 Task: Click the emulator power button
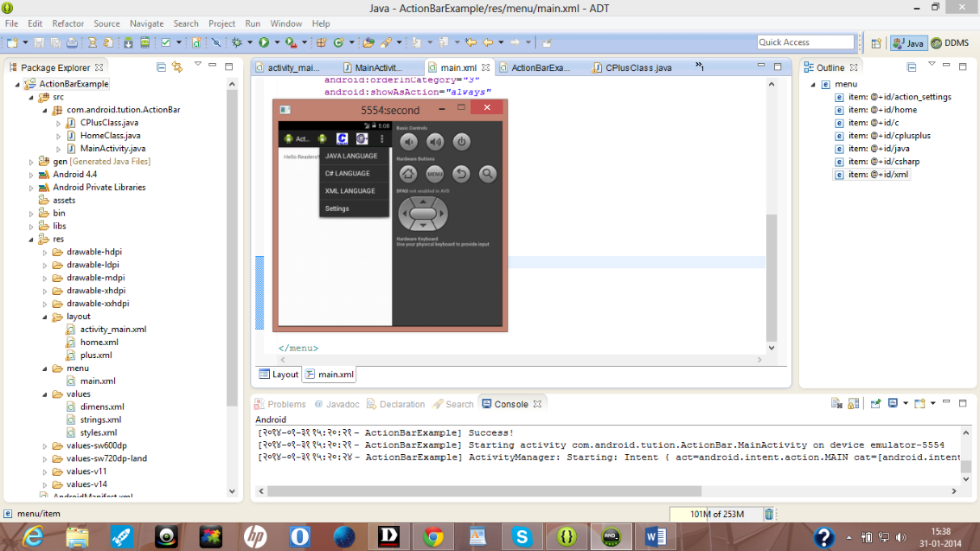[x=461, y=142]
